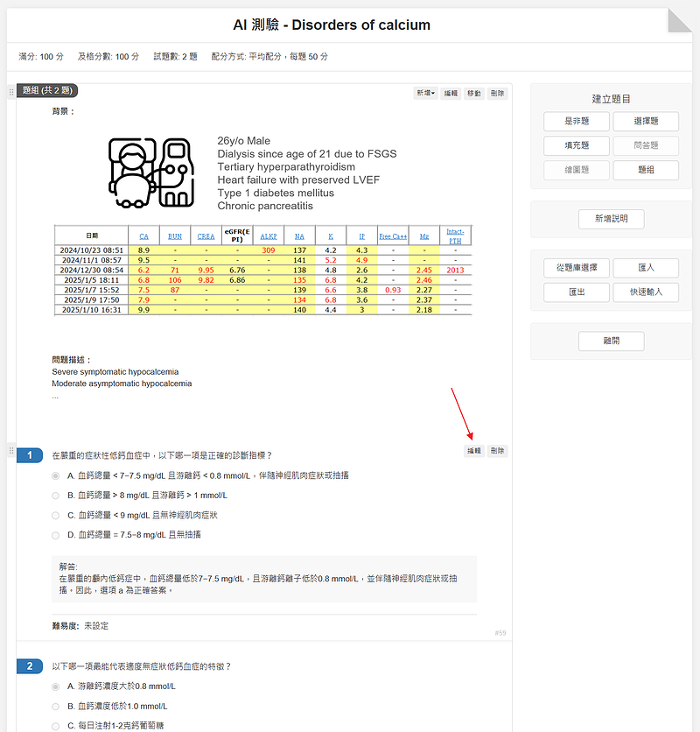Open the 新增 dropdown in question group

(425, 93)
